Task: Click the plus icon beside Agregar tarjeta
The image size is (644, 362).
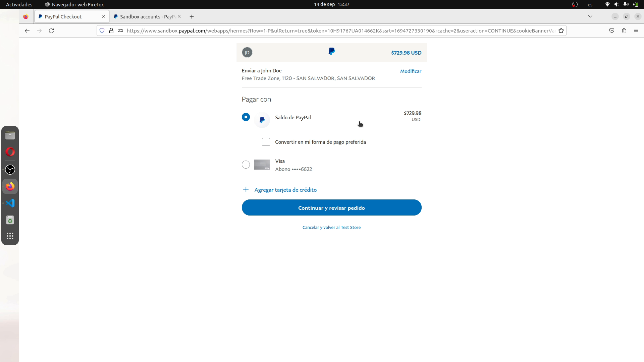Action: pyautogui.click(x=246, y=190)
